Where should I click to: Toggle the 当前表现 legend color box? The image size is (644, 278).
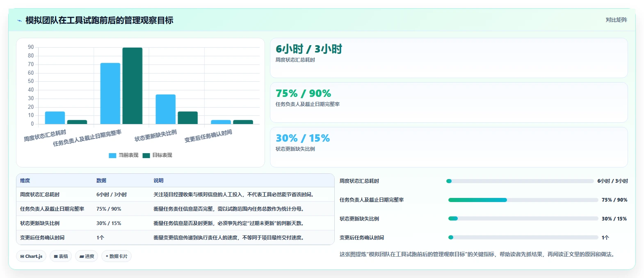[x=112, y=155]
